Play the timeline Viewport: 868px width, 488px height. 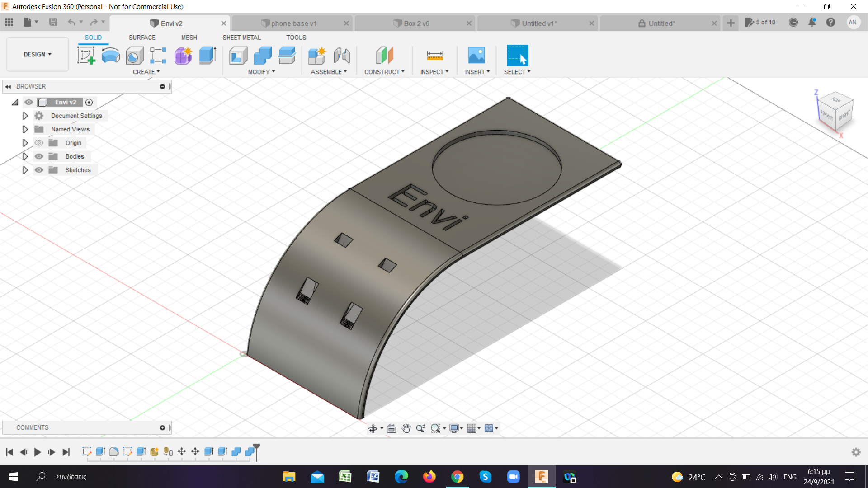(x=38, y=452)
